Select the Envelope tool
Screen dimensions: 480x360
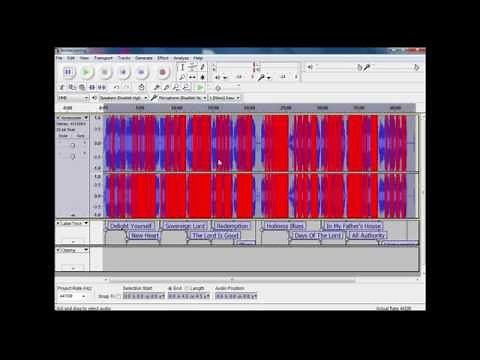tap(192, 67)
